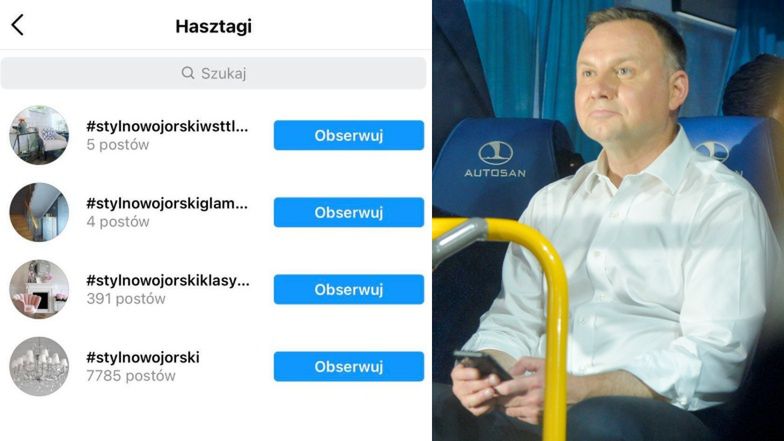Screen dimensions: 784x441
Task: Focus the Szukaj search field
Action: pos(214,73)
